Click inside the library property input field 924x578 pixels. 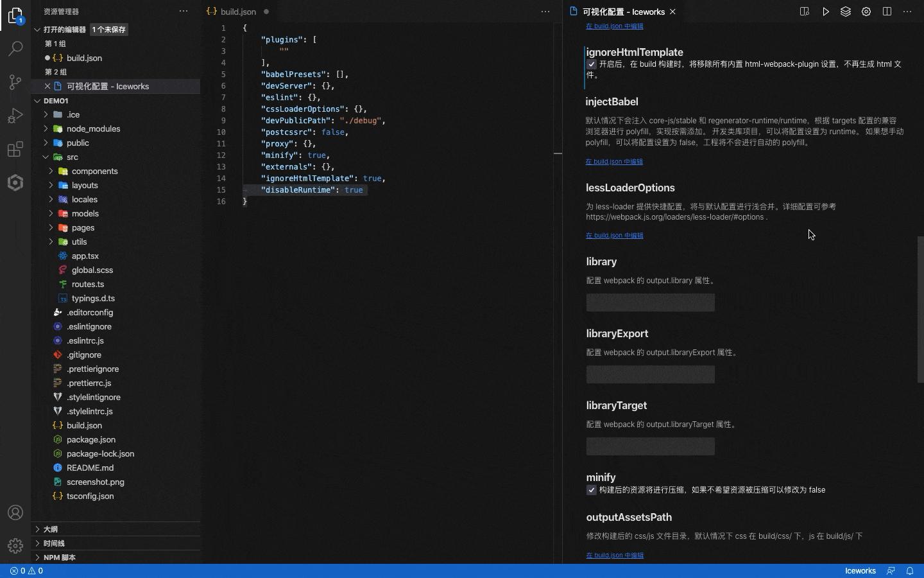pos(650,302)
